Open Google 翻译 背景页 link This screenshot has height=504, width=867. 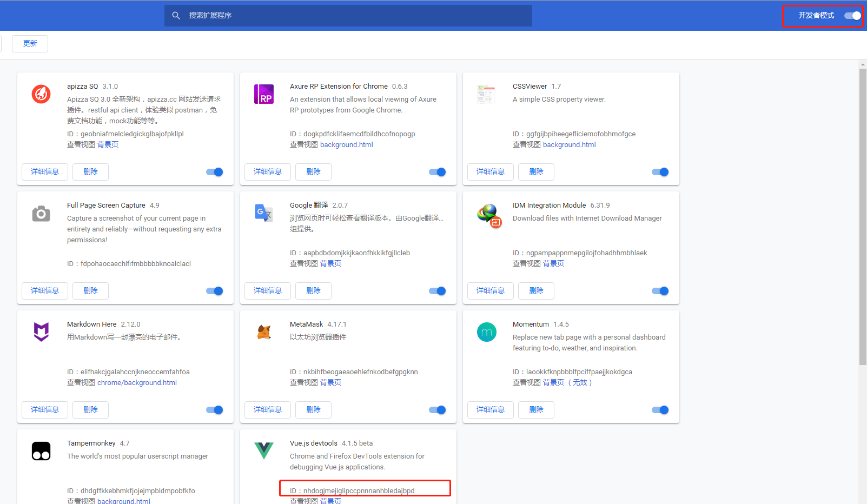(331, 264)
